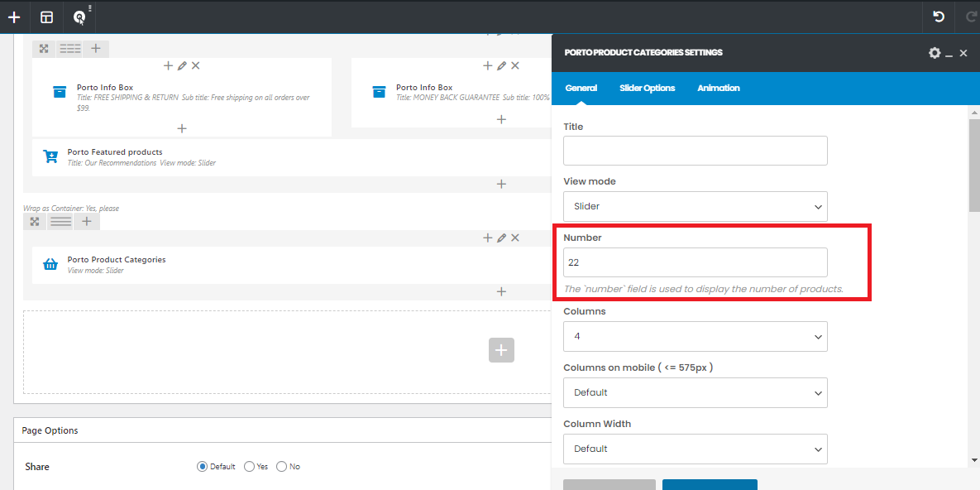This screenshot has width=980, height=490.
Task: Click the Title input field
Action: 695,151
